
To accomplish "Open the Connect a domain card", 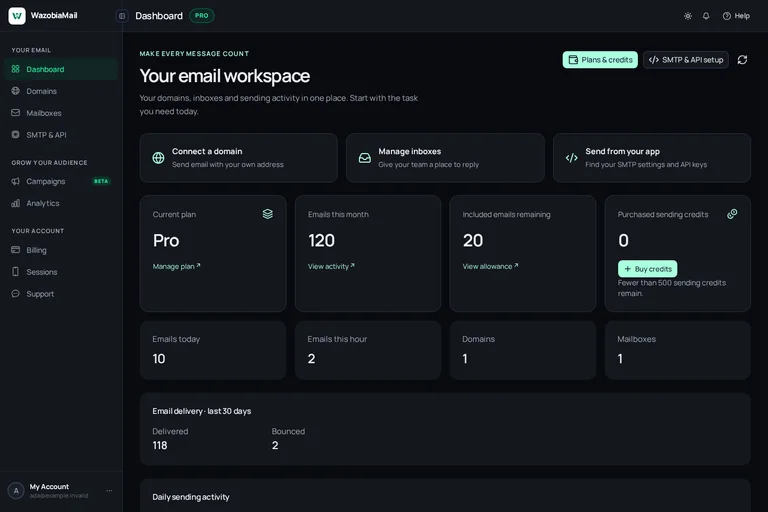I will pos(239,158).
